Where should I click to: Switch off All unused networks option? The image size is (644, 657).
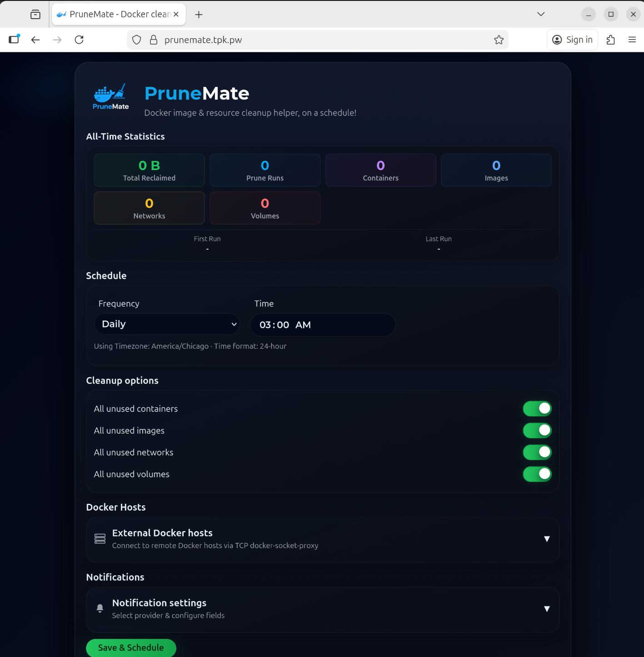[x=537, y=452]
